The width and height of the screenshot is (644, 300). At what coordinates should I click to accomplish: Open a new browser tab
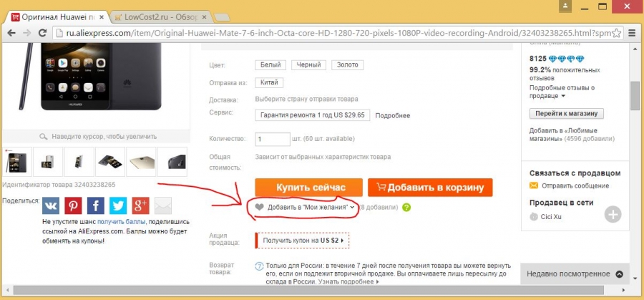222,17
